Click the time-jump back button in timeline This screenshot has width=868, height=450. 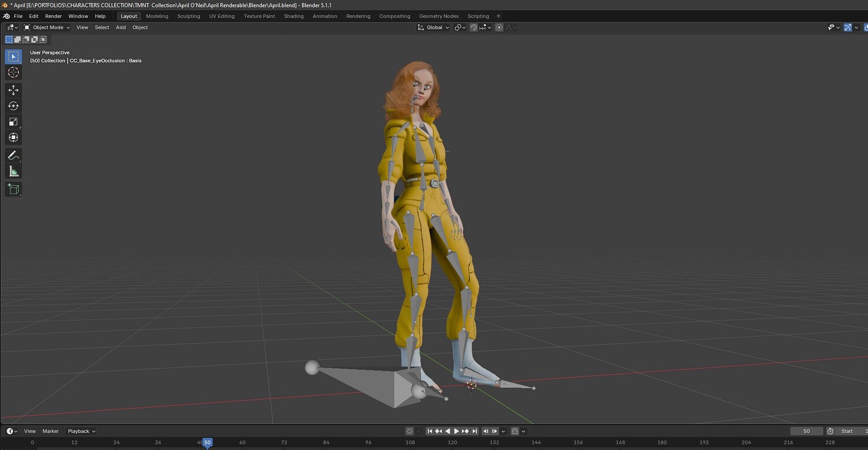click(486, 431)
